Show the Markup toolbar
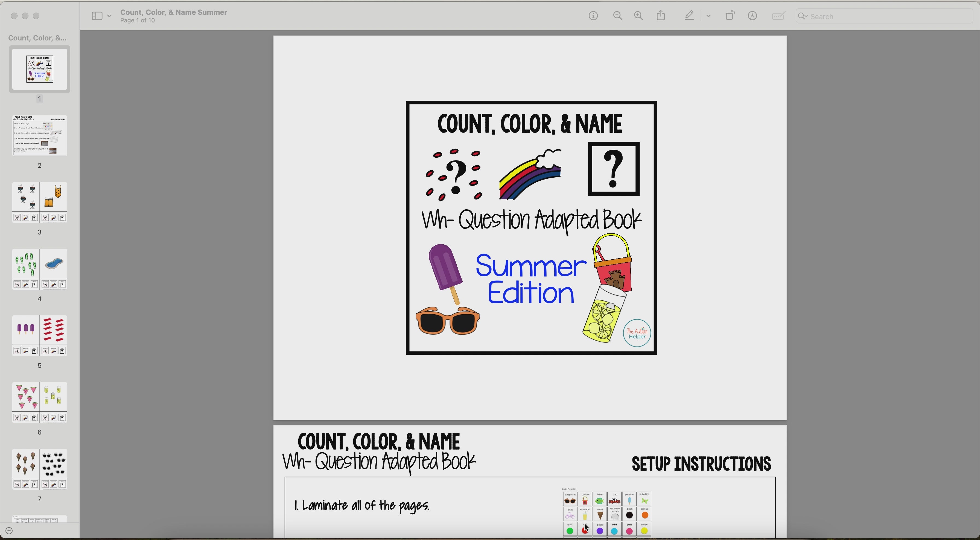 [x=752, y=16]
